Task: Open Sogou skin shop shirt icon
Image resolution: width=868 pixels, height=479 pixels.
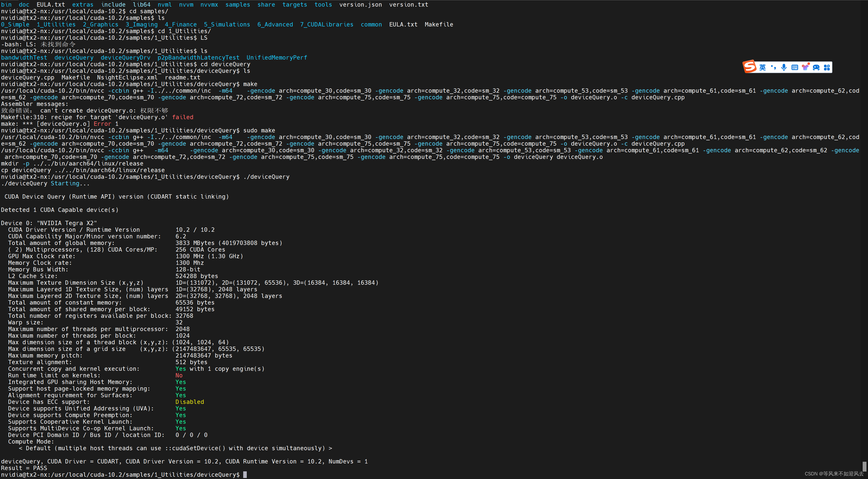Action: (805, 67)
